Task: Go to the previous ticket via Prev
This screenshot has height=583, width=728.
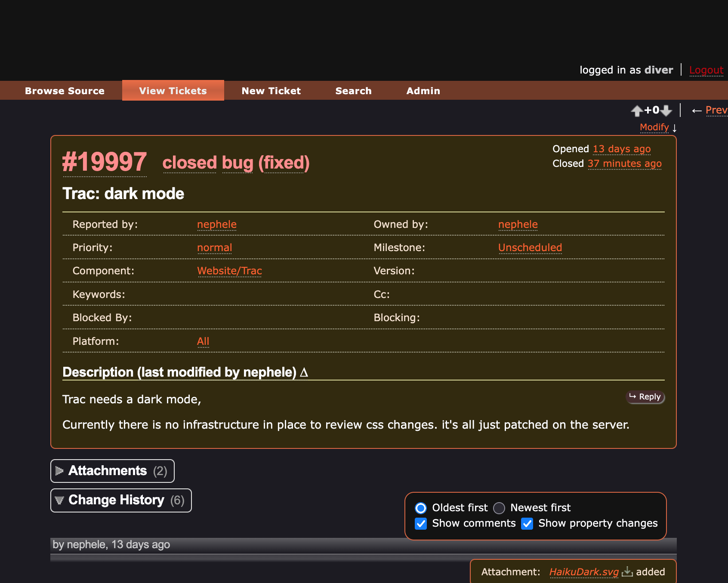Action: click(716, 110)
